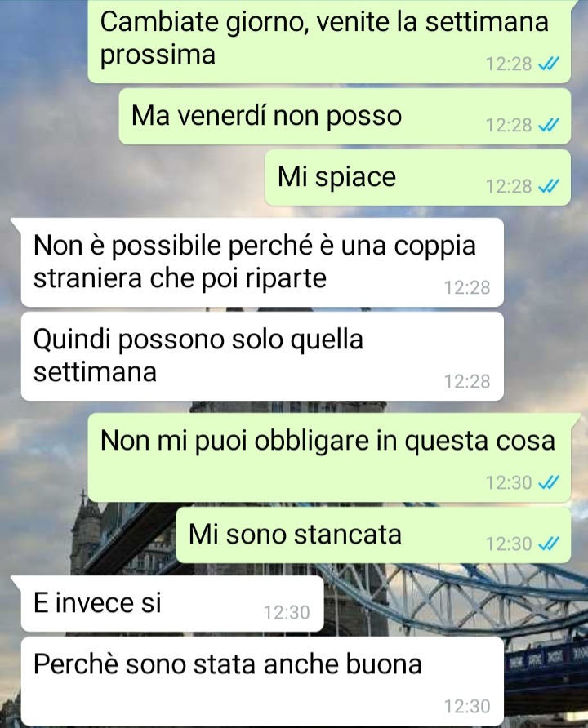
Task: Tap the double ticks beside 'Ma venerdí non posso'
Action: [x=548, y=125]
